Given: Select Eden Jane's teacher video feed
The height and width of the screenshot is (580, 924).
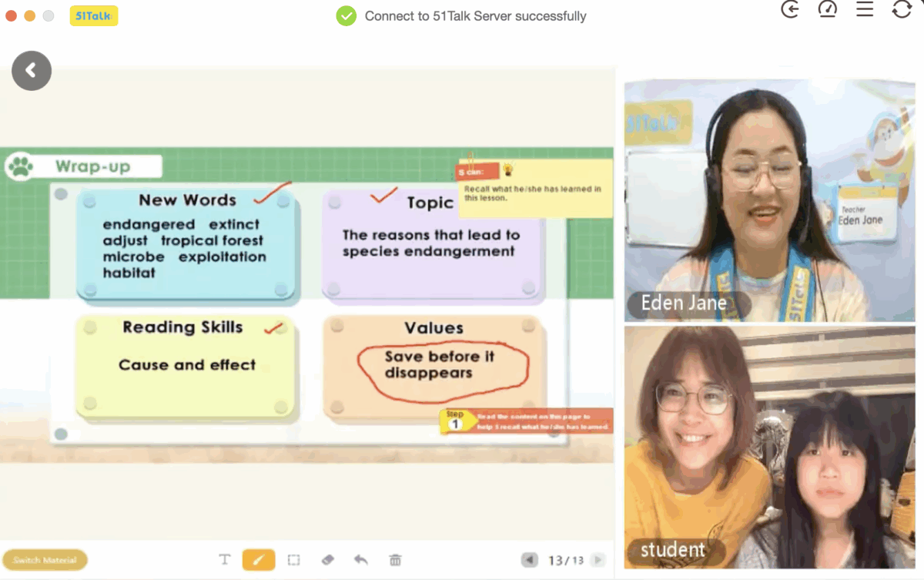Looking at the screenshot, I should [x=769, y=199].
